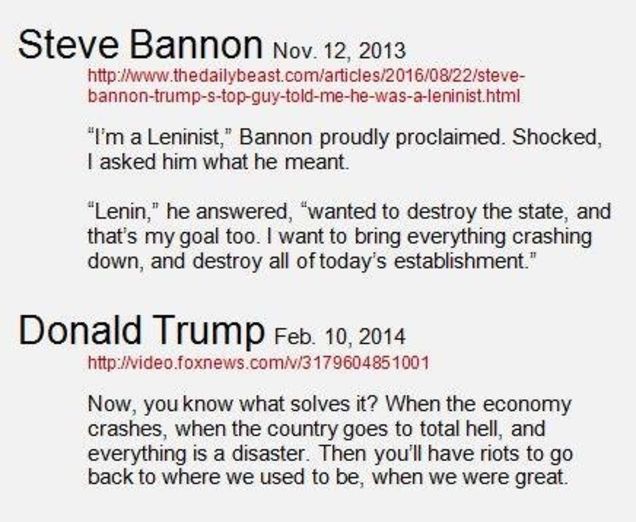Screen dimensions: 636x522
Task: Click the 'Donald Trump' heading
Action: pyautogui.click(x=142, y=331)
